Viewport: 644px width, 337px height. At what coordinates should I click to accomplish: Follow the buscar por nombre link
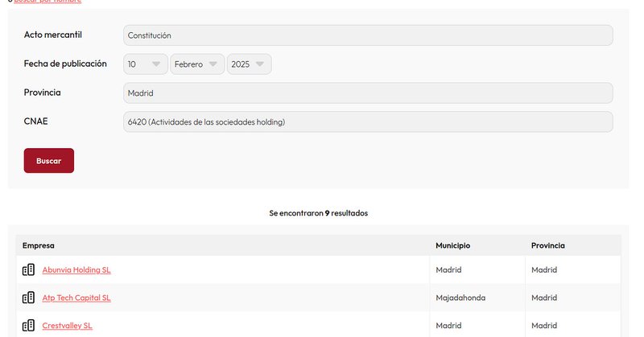(x=47, y=2)
